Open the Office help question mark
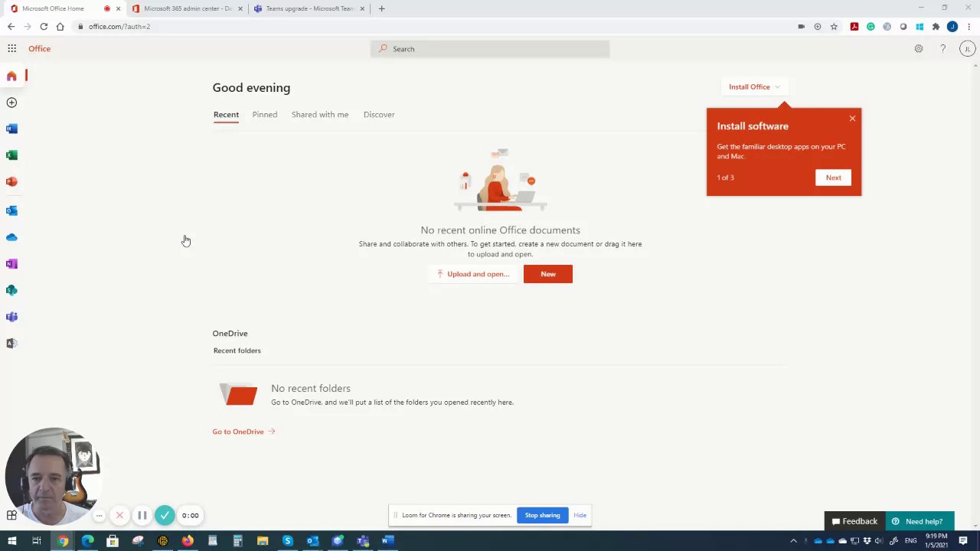Image resolution: width=980 pixels, height=551 pixels. tap(943, 48)
